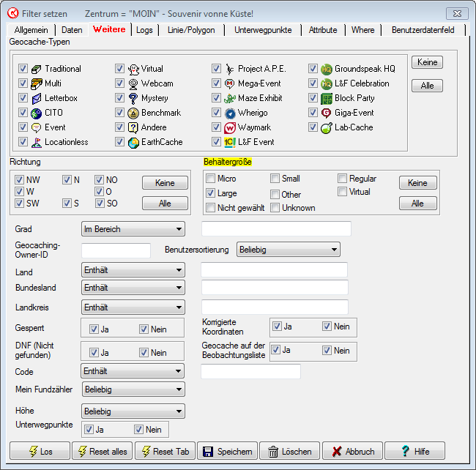The image size is (476, 470).
Task: Switch to the Allgemein tab
Action: pos(31,30)
